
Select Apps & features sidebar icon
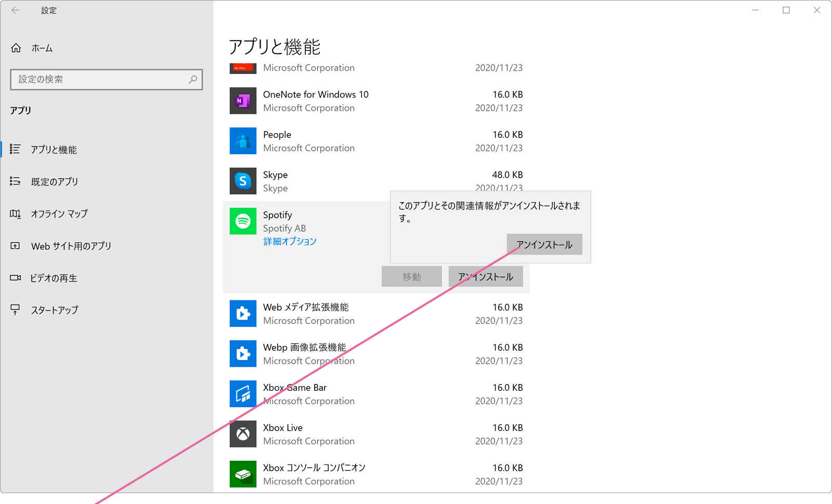point(15,149)
